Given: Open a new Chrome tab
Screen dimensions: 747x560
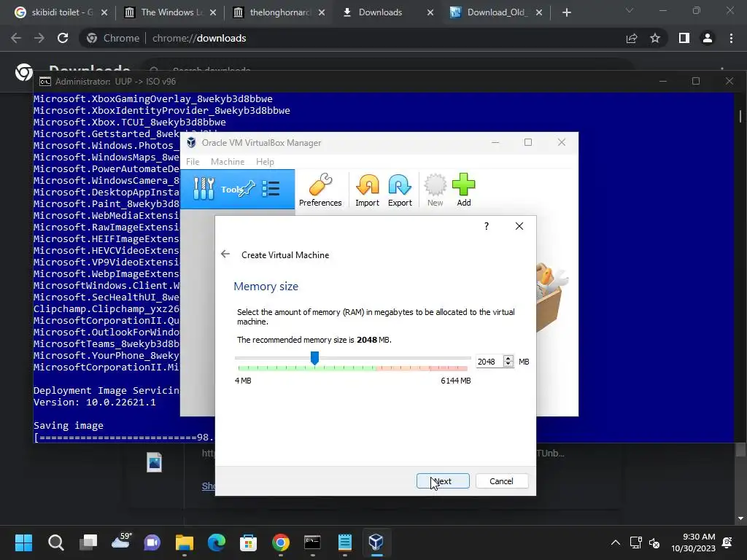Looking at the screenshot, I should (566, 12).
